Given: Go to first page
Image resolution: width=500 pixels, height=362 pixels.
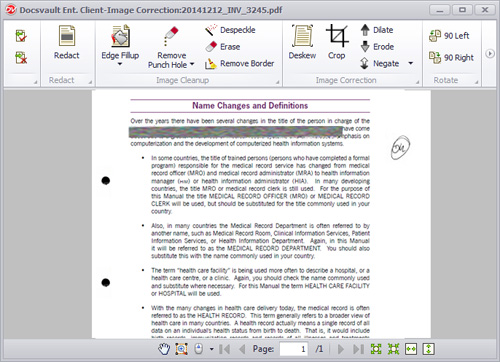Looking at the screenshot, I should [x=225, y=349].
